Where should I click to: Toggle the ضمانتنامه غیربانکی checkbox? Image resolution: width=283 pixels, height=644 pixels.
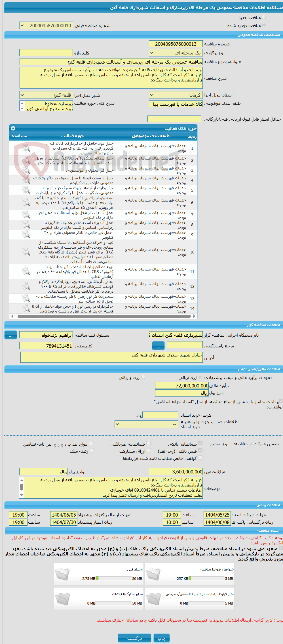[148, 443]
